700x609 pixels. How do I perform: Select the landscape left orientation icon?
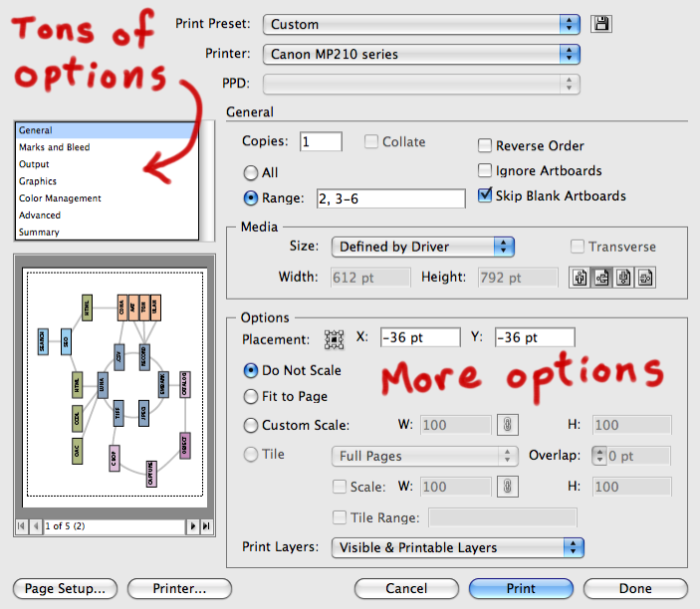(601, 278)
